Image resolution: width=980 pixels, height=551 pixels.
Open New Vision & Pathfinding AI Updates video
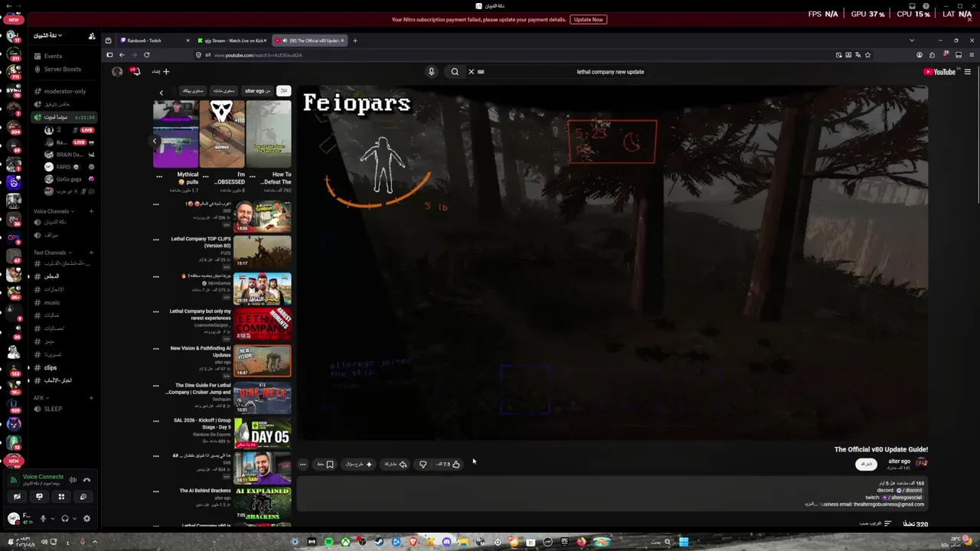(262, 361)
